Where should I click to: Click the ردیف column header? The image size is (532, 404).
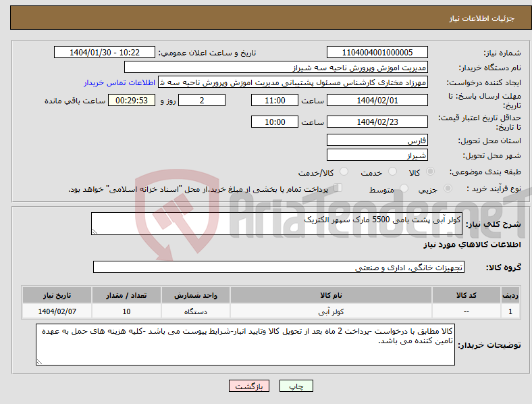(x=510, y=295)
